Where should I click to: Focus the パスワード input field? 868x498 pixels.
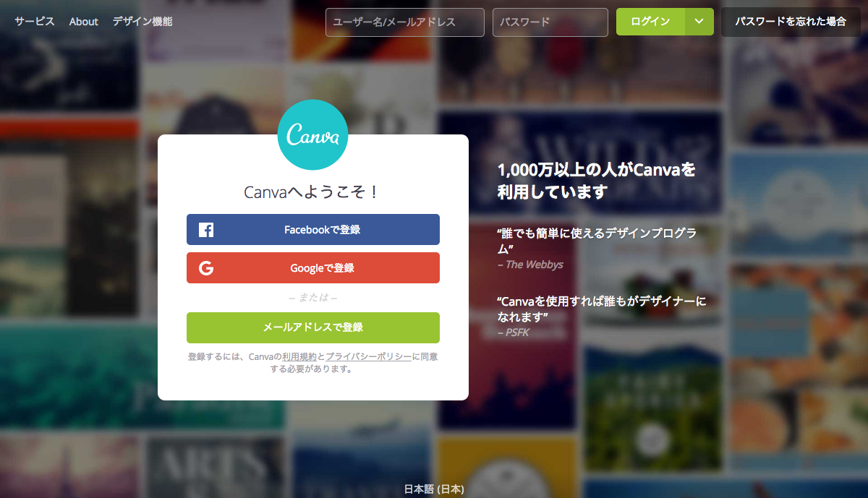pos(550,22)
